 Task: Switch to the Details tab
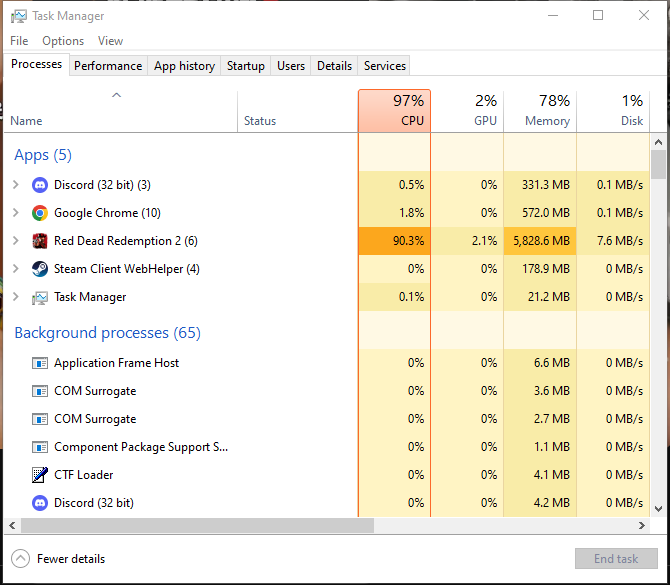point(335,66)
